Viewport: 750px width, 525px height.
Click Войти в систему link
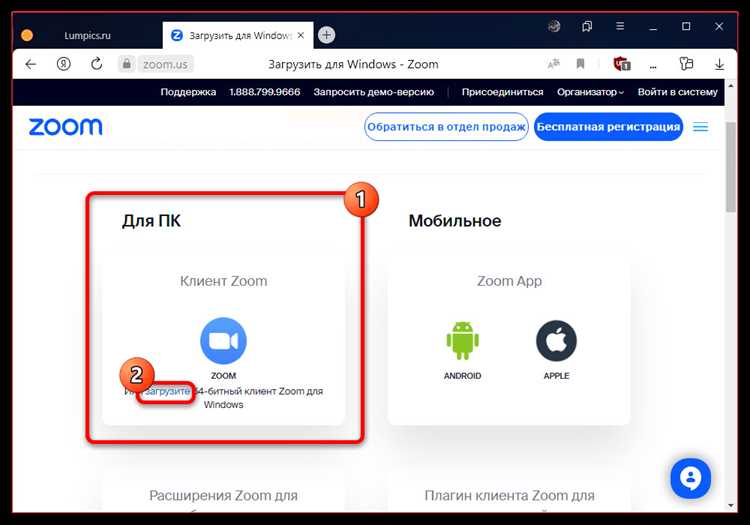(677, 92)
